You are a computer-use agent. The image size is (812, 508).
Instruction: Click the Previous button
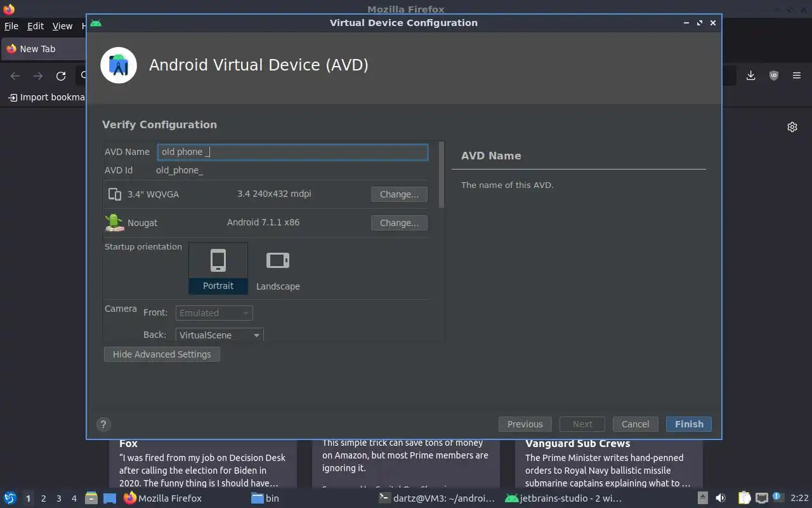(x=525, y=424)
